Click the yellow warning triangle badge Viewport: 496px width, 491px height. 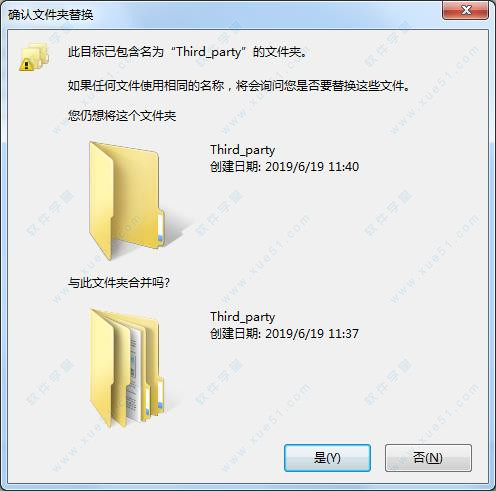(26, 65)
